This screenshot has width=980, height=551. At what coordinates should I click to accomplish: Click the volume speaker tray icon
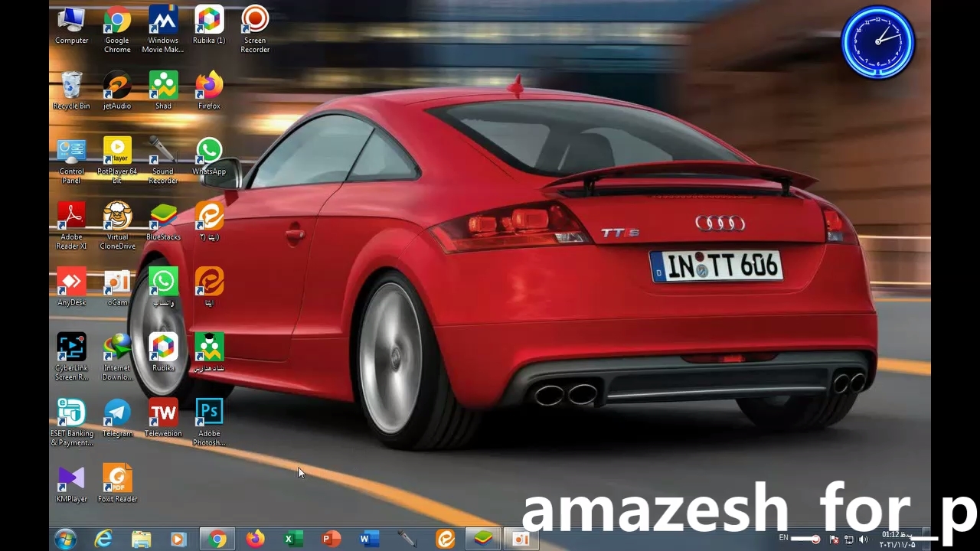point(864,540)
